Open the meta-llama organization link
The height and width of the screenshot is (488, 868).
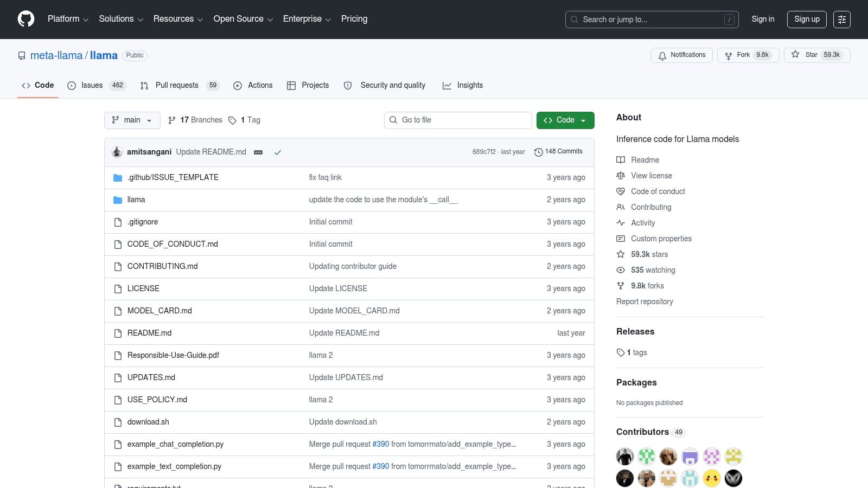click(56, 55)
